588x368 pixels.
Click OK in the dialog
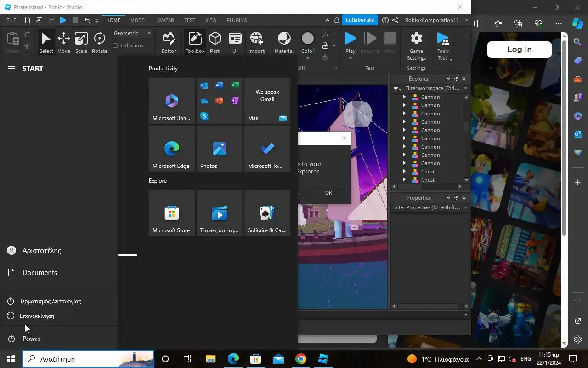pos(328,193)
